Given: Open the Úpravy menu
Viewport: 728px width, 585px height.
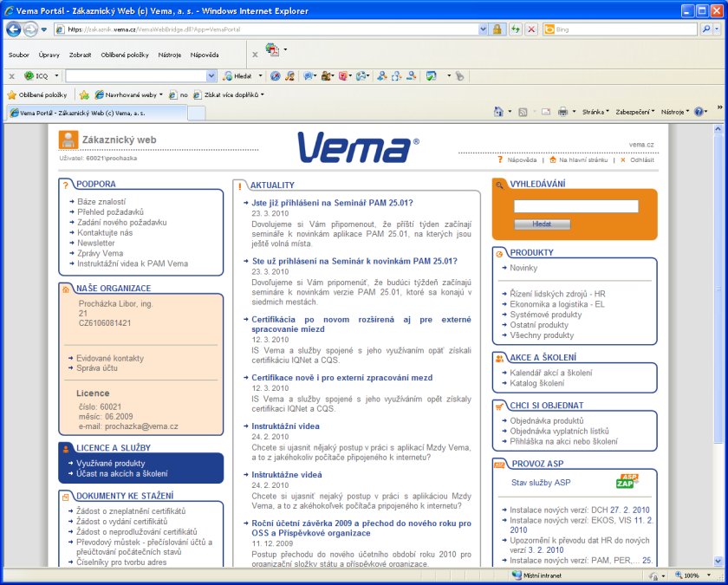Looking at the screenshot, I should [x=49, y=55].
